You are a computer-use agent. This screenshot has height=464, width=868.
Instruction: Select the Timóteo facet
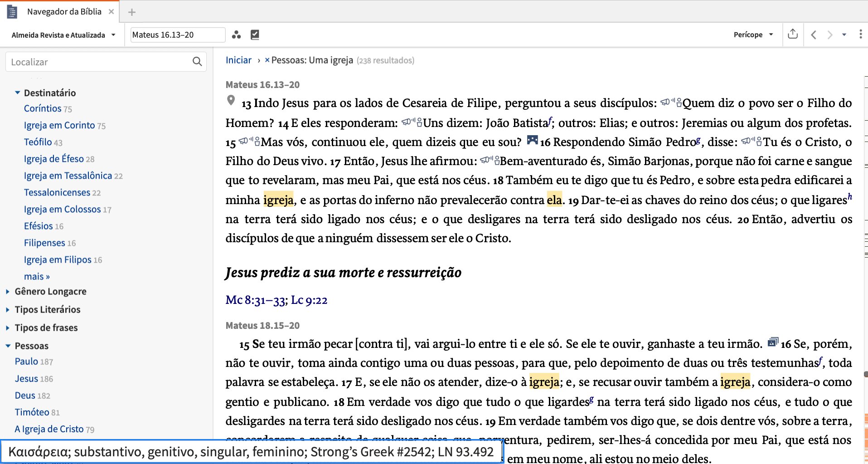(32, 412)
